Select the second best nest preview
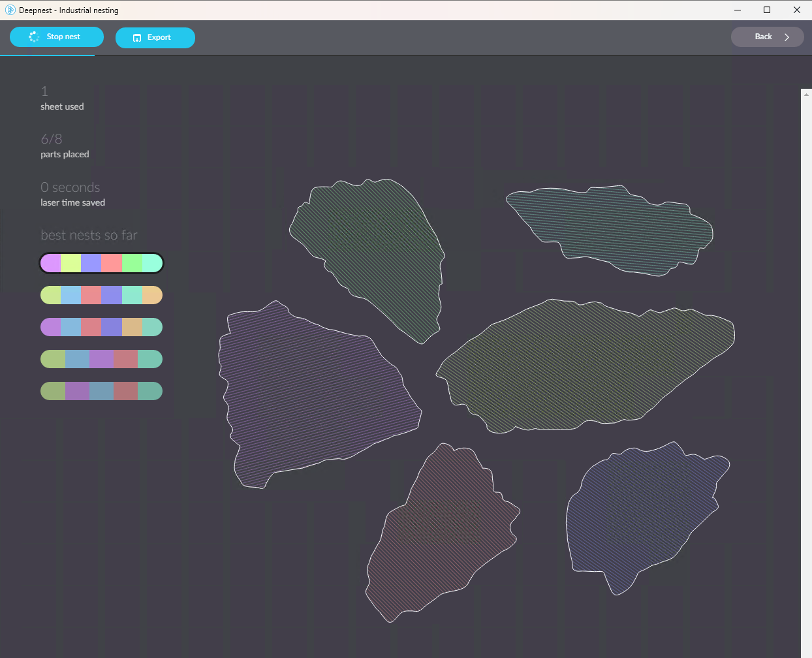Image resolution: width=812 pixels, height=658 pixels. 101,294
